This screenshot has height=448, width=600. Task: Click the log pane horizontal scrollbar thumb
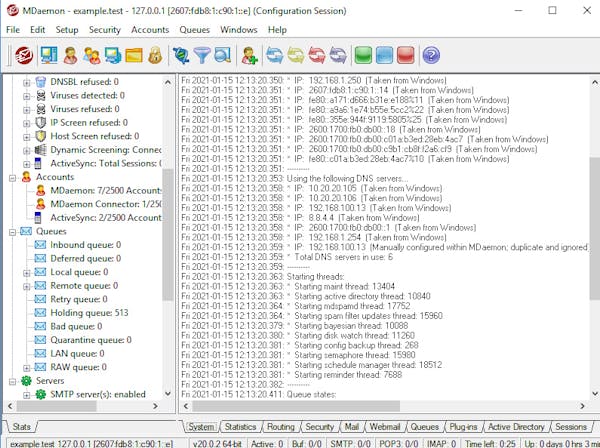[x=296, y=406]
